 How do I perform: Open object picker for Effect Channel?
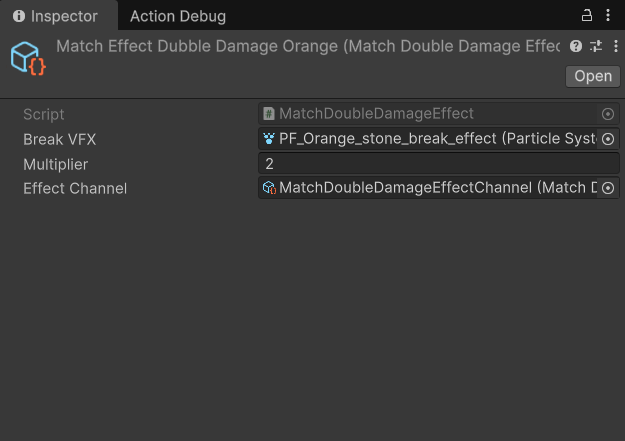[607, 188]
